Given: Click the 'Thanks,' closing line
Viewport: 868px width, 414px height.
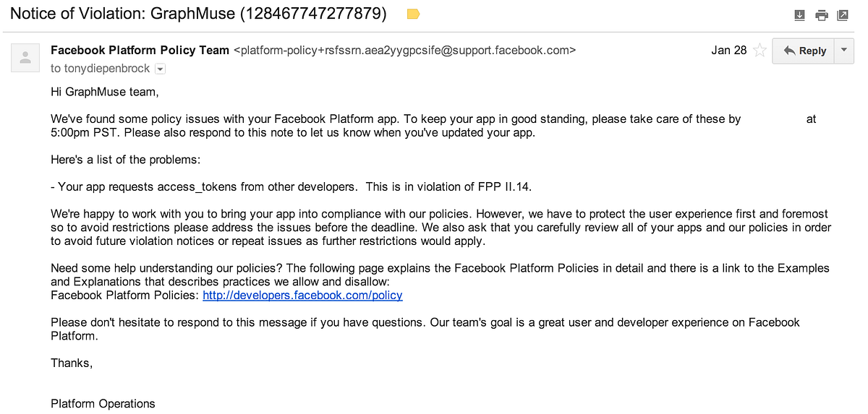Looking at the screenshot, I should point(72,363).
